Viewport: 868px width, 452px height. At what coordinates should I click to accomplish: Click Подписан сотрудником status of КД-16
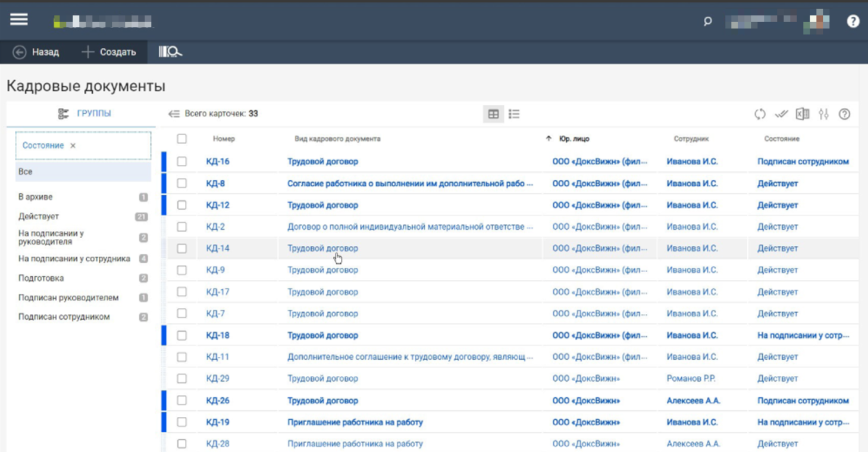pos(803,161)
